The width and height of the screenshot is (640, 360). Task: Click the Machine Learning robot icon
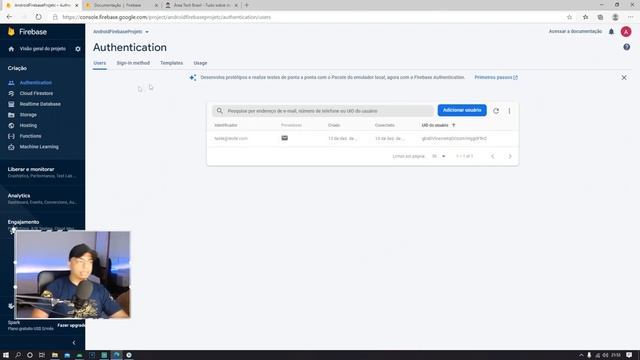tap(11, 147)
